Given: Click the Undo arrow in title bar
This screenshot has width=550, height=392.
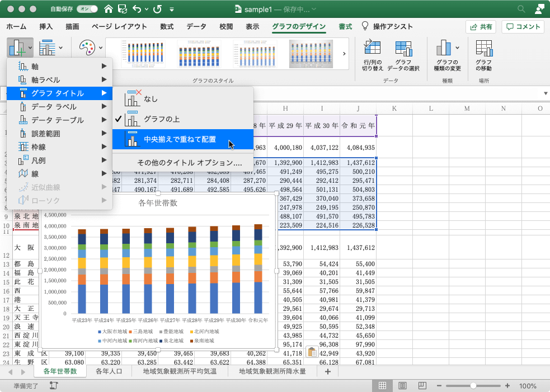Looking at the screenshot, I should click(137, 10).
